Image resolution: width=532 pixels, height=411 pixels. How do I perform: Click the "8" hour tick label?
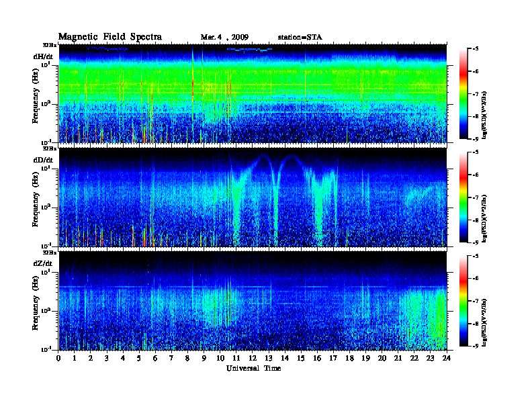pos(187,358)
